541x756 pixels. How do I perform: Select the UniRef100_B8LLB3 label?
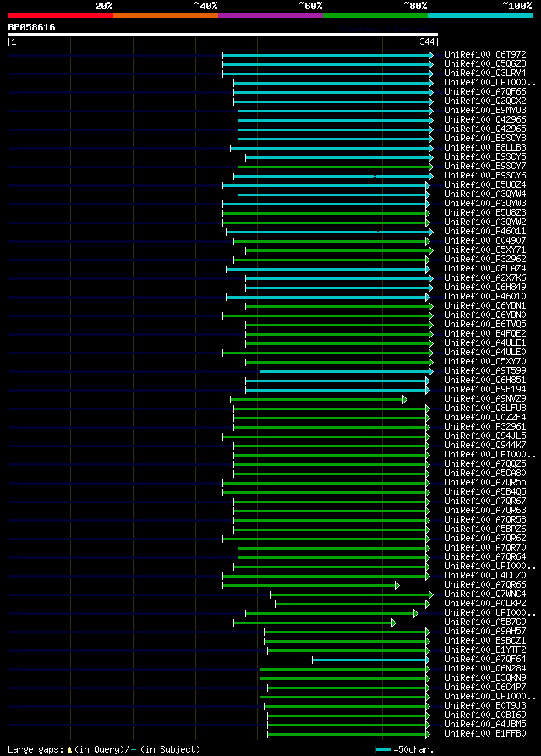pos(485,147)
